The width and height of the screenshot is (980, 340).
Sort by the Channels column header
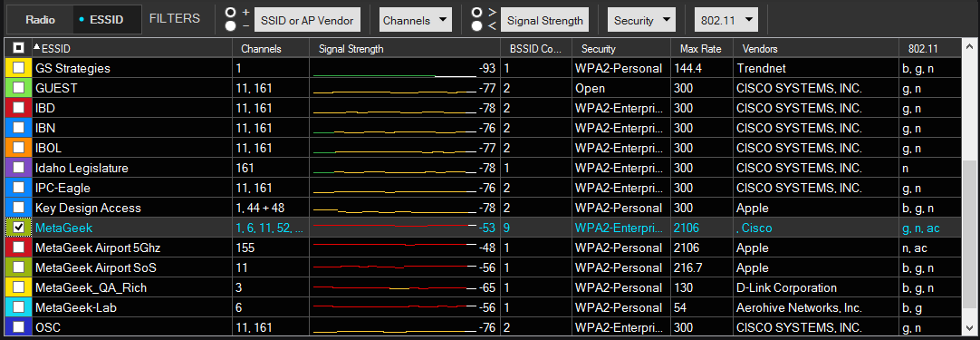click(x=271, y=48)
